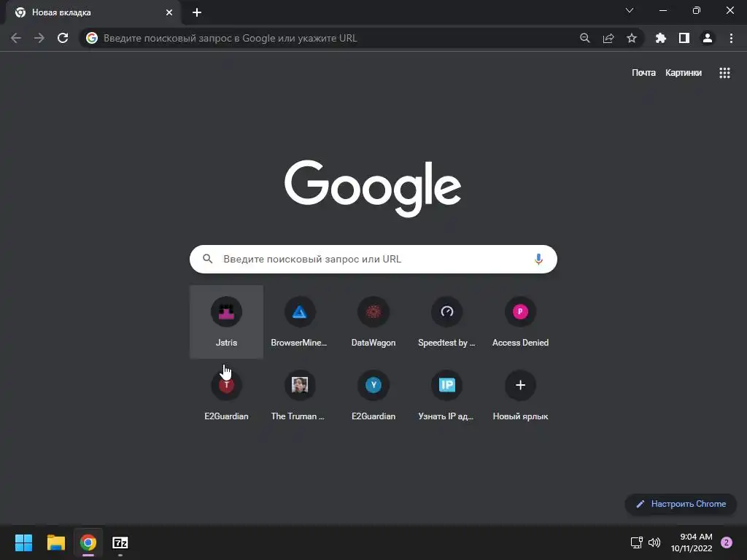Open the Chrome profile menu
747x560 pixels.
[708, 38]
